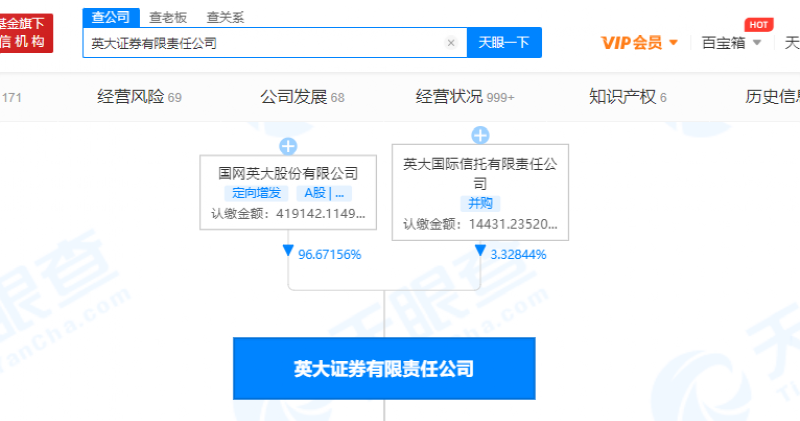
Task: Select the central 英大证券有限责任公司 node
Action: (384, 368)
